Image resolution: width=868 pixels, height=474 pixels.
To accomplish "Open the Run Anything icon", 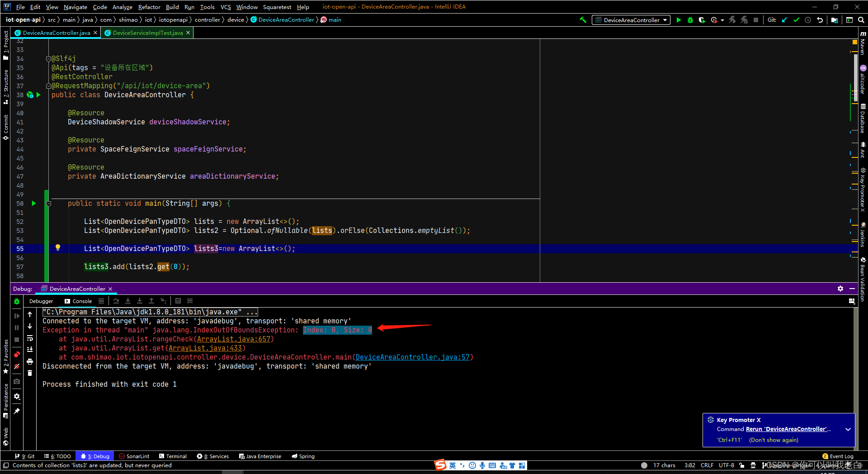I will coord(849,20).
